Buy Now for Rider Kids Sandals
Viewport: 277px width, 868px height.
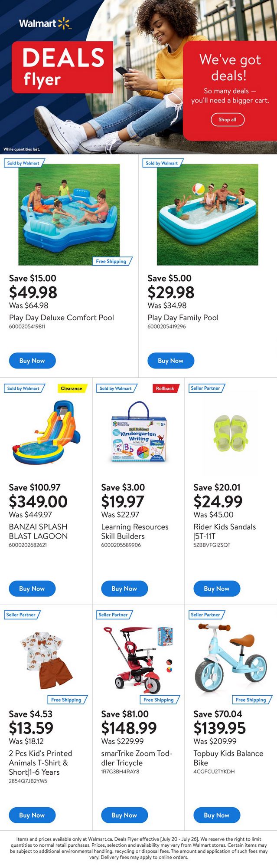coord(217,589)
